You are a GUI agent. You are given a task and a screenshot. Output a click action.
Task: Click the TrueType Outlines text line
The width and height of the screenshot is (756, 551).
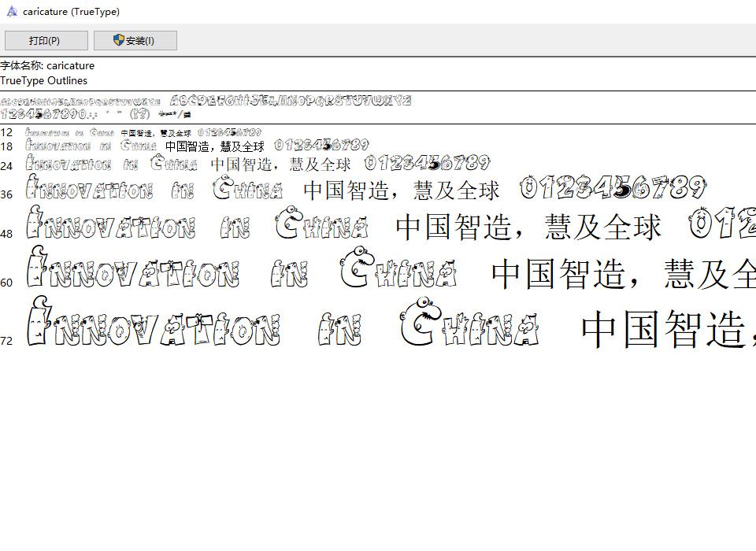point(44,81)
